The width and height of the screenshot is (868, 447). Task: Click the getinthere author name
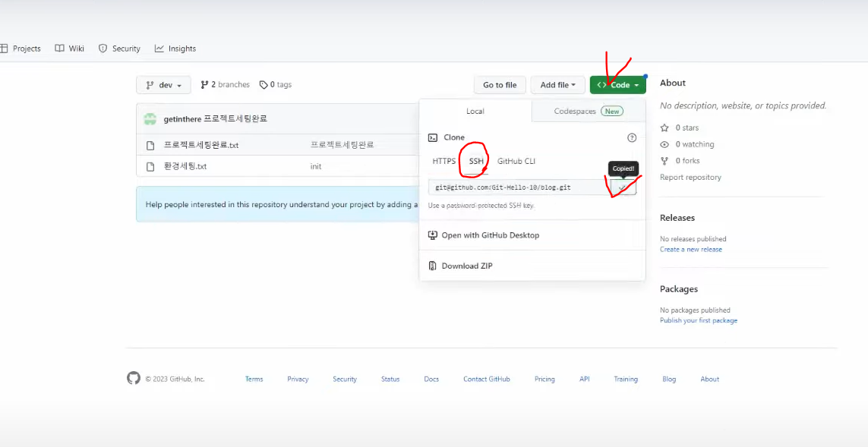tap(182, 119)
